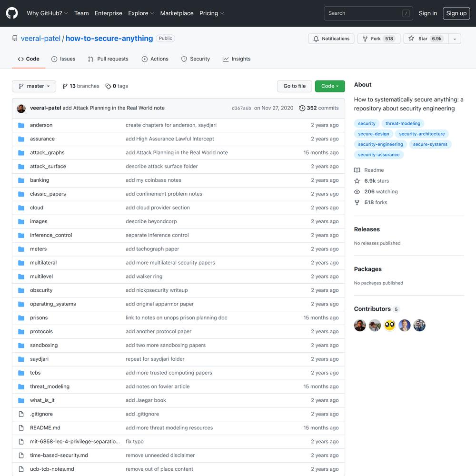Expand the Explore menu
Viewport: 476px width, 476px height.
coord(141,13)
